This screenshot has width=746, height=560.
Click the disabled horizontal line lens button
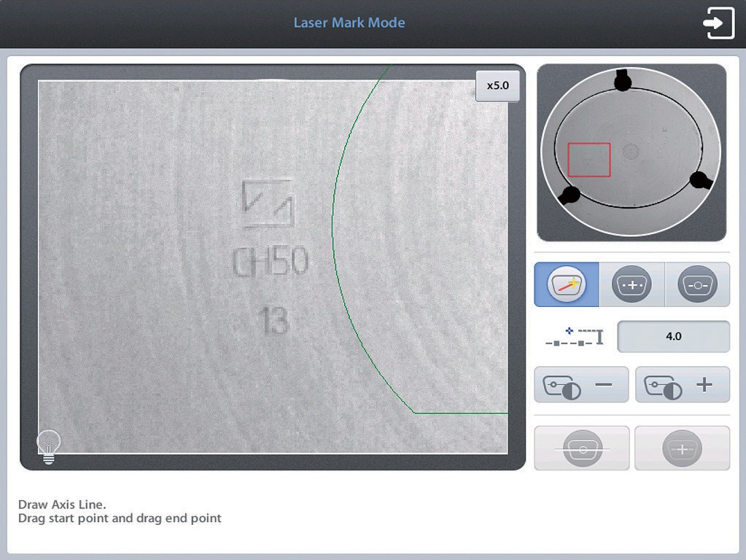tap(582, 448)
